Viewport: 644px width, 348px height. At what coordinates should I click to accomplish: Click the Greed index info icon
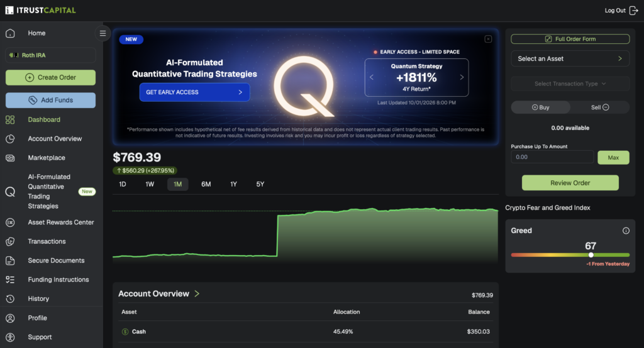626,231
